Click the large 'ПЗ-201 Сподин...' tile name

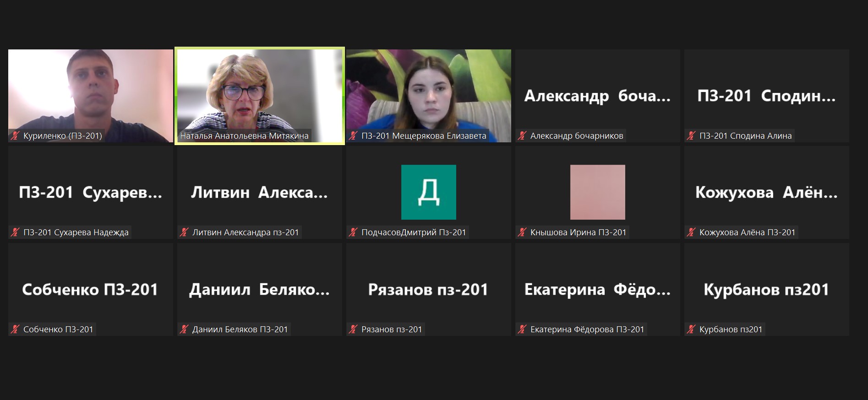(766, 96)
